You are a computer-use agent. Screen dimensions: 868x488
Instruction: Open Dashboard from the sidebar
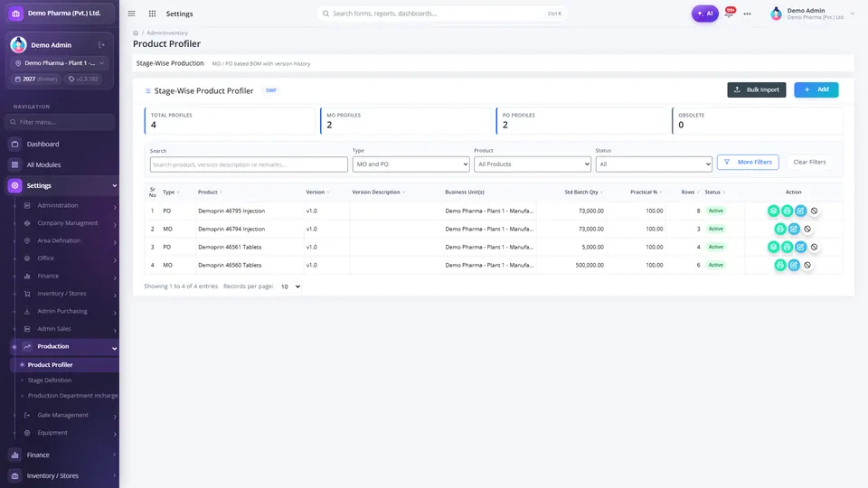coord(61,144)
